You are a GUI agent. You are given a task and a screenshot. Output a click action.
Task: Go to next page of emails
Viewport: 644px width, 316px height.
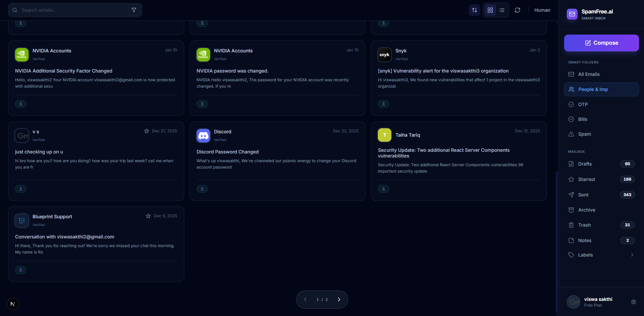[339, 300]
